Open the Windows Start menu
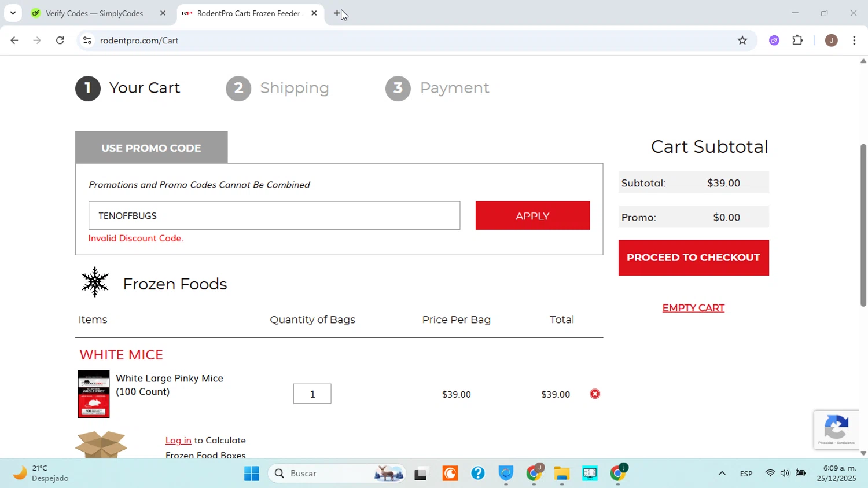868x488 pixels. [252, 474]
